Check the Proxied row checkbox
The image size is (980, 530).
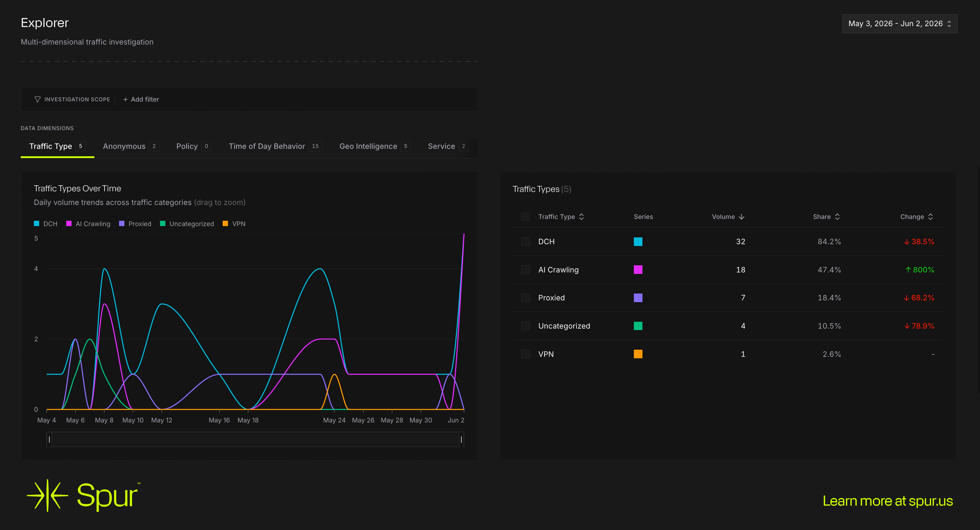point(525,298)
